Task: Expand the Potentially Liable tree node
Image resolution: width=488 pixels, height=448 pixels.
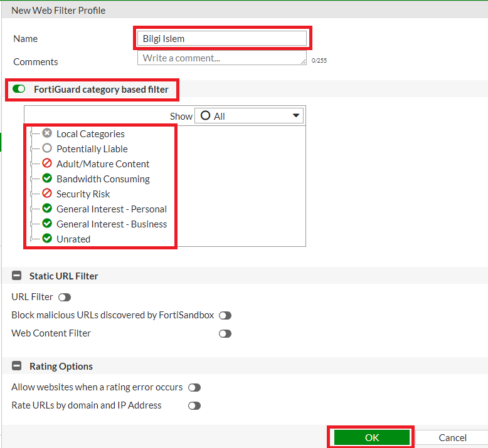Action: click(31, 148)
